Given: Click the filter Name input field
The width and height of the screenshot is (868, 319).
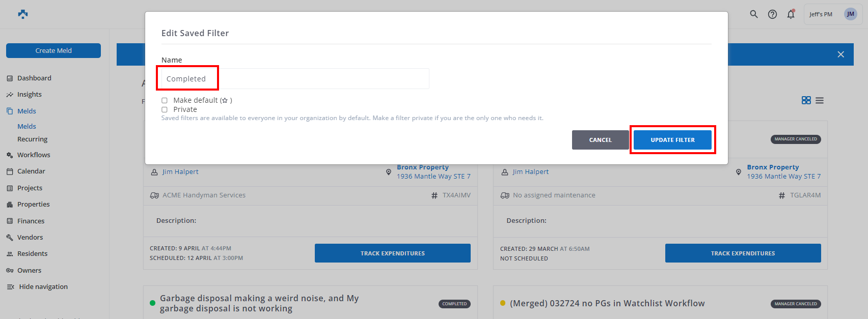Looking at the screenshot, I should 295,79.
